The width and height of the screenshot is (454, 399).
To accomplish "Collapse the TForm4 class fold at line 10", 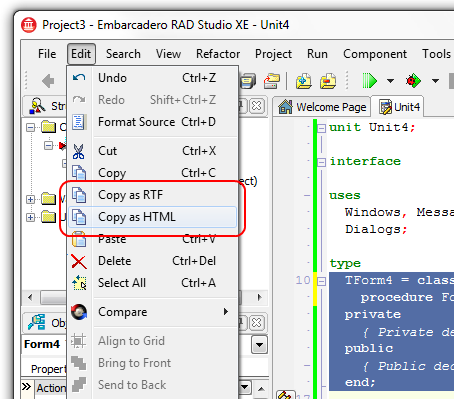I will point(321,281).
